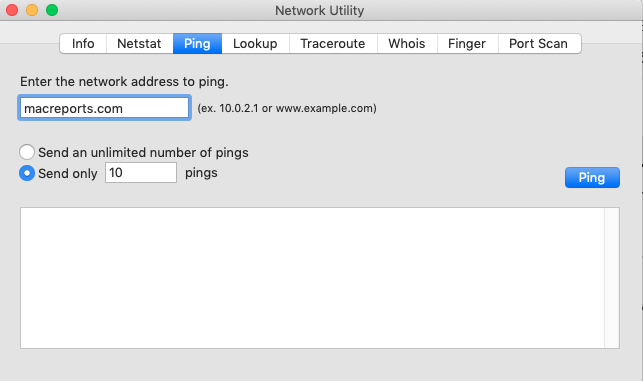Click inside the empty ping output area
Screen dimensions: 643x381
[x=312, y=278]
